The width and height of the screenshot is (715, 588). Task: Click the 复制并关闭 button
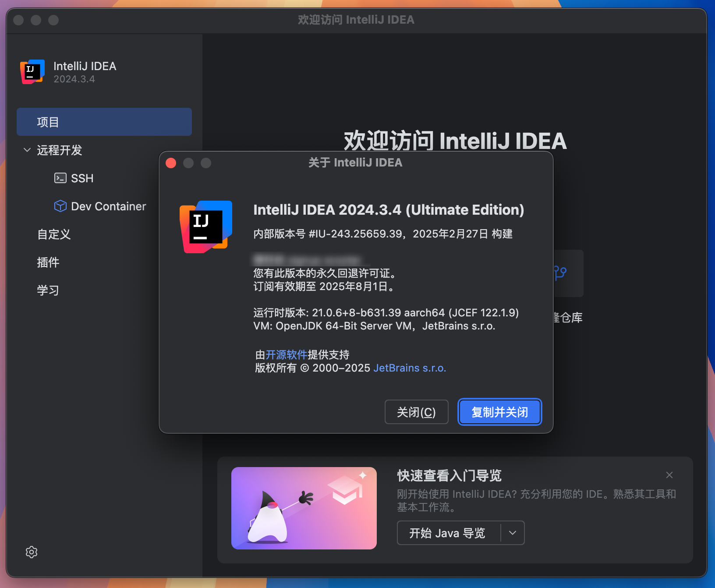(499, 412)
